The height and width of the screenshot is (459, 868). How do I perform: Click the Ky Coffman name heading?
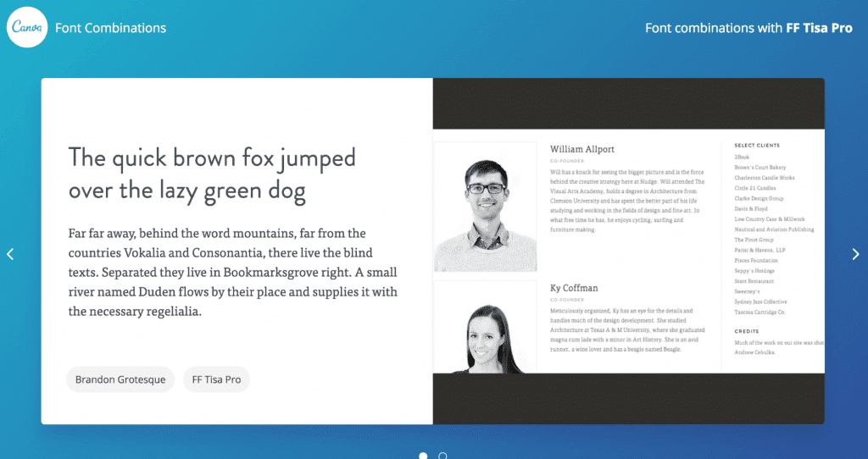coord(576,288)
